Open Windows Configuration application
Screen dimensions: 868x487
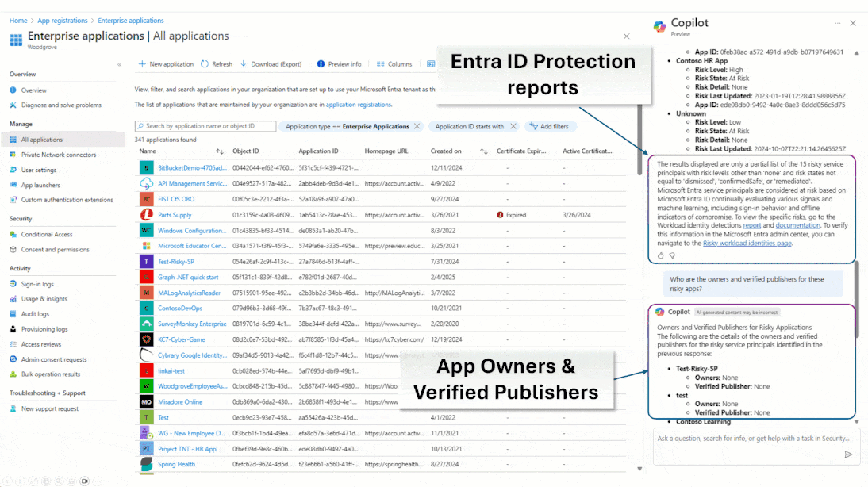(192, 231)
